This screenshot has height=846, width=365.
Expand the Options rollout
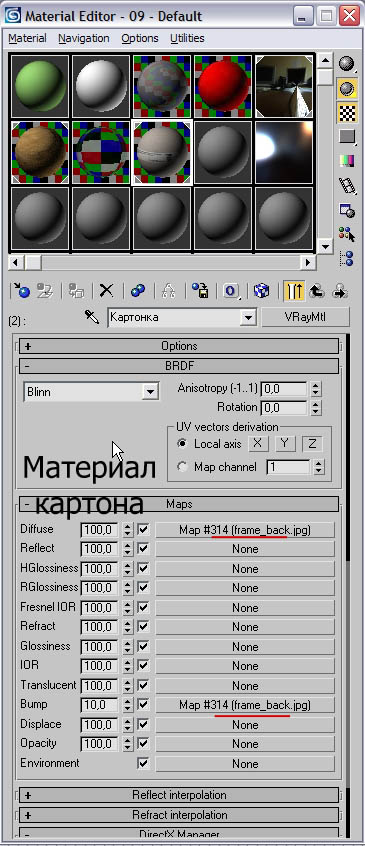(x=179, y=346)
